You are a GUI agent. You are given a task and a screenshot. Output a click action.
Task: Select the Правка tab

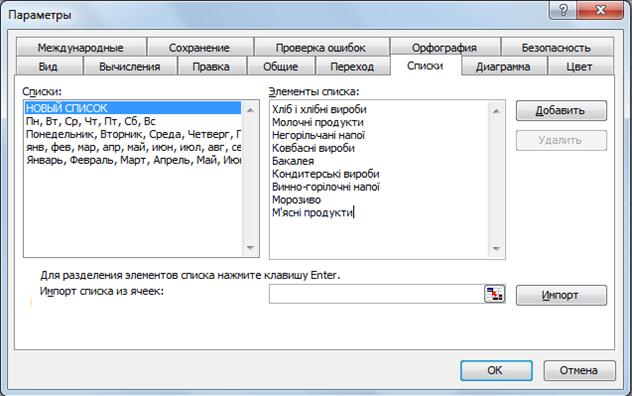click(211, 67)
